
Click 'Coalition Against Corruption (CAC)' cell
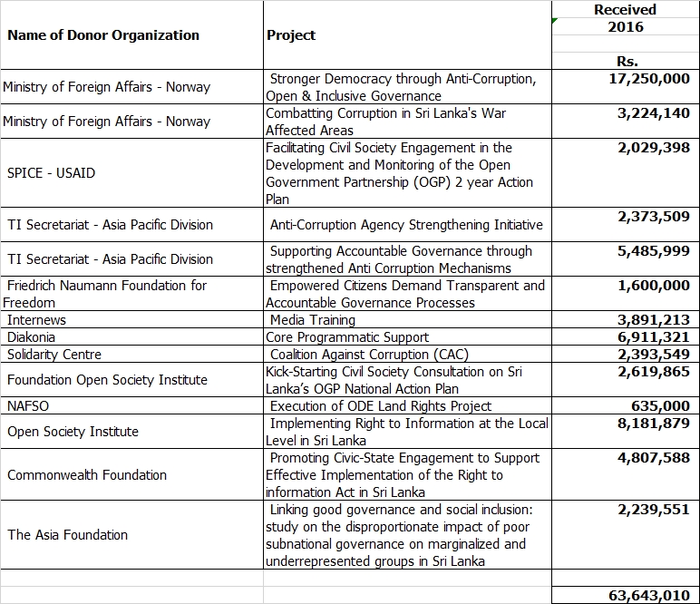coord(407,354)
